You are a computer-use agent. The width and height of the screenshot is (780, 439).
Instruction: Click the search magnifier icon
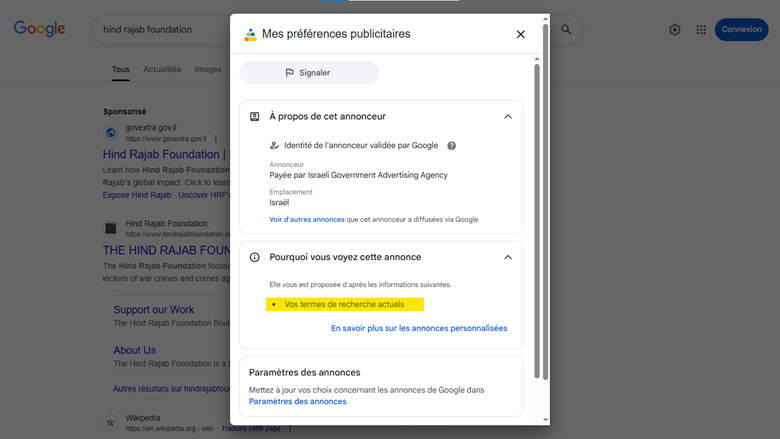[x=566, y=29]
